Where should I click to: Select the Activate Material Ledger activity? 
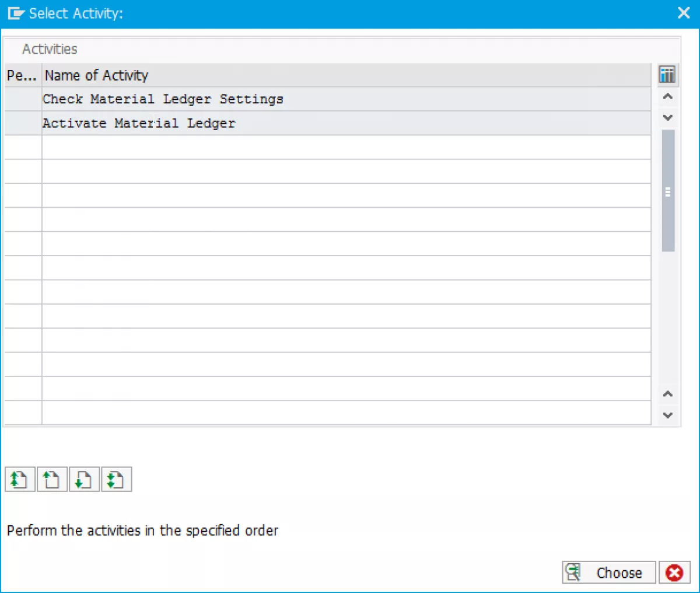(x=346, y=123)
